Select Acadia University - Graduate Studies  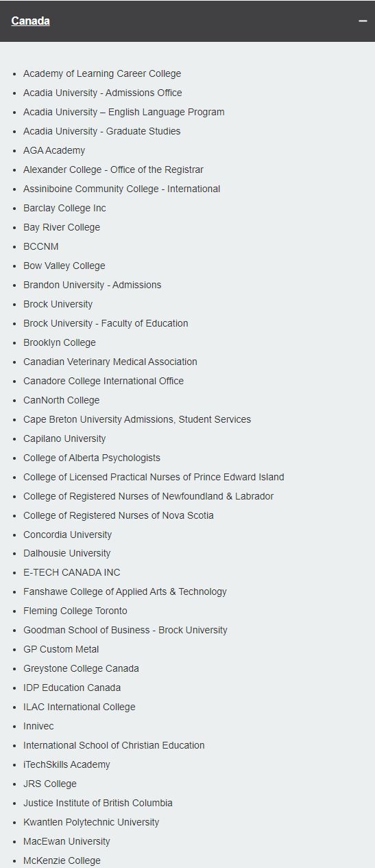(x=102, y=131)
